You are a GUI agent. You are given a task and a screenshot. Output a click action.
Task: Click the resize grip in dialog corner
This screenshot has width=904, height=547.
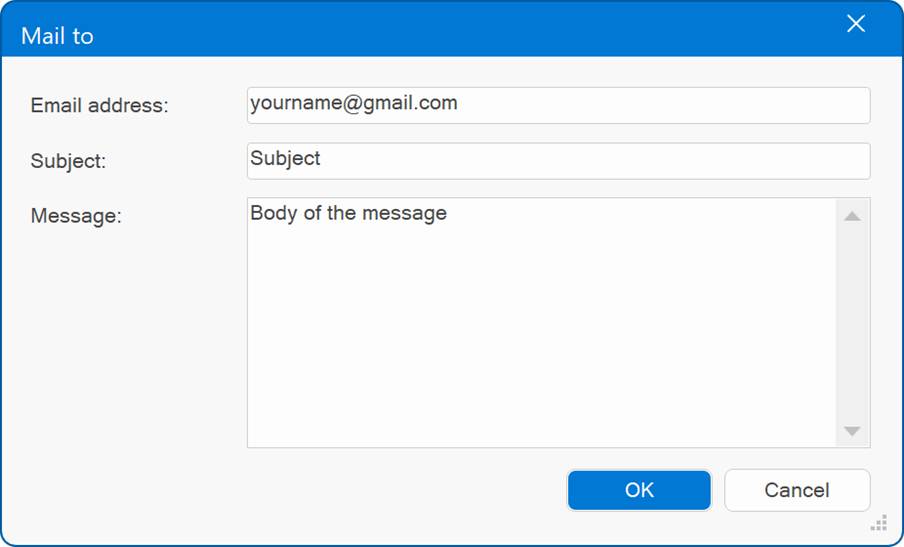[x=879, y=523]
